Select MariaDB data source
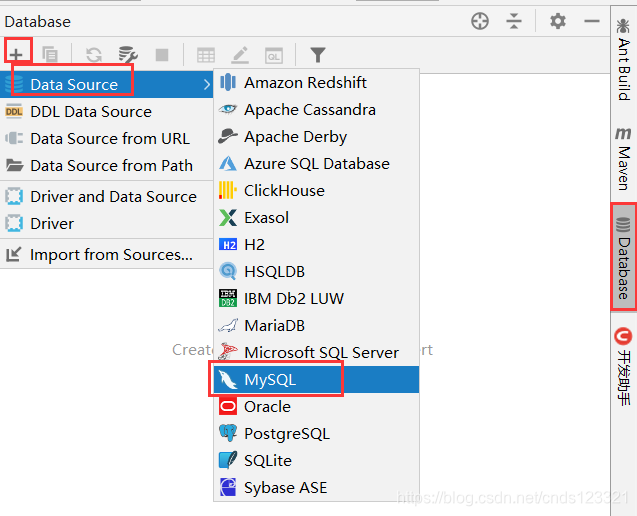The height and width of the screenshot is (516, 637). 316,325
